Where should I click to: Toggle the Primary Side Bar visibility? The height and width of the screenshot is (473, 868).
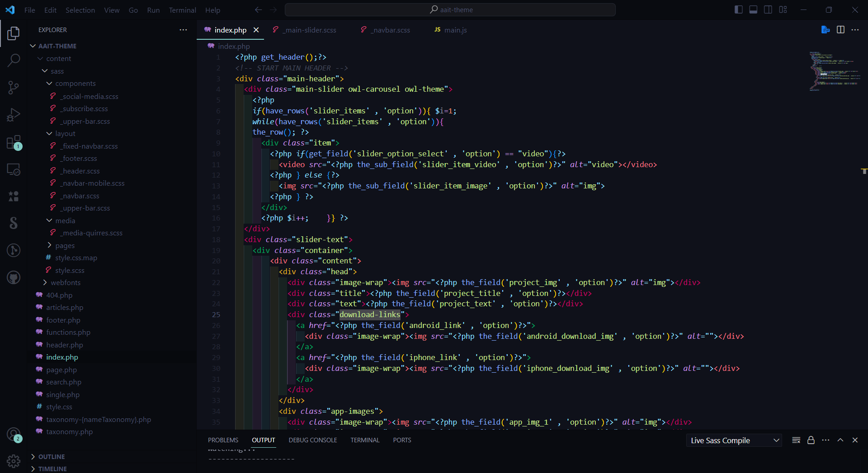[x=739, y=9]
